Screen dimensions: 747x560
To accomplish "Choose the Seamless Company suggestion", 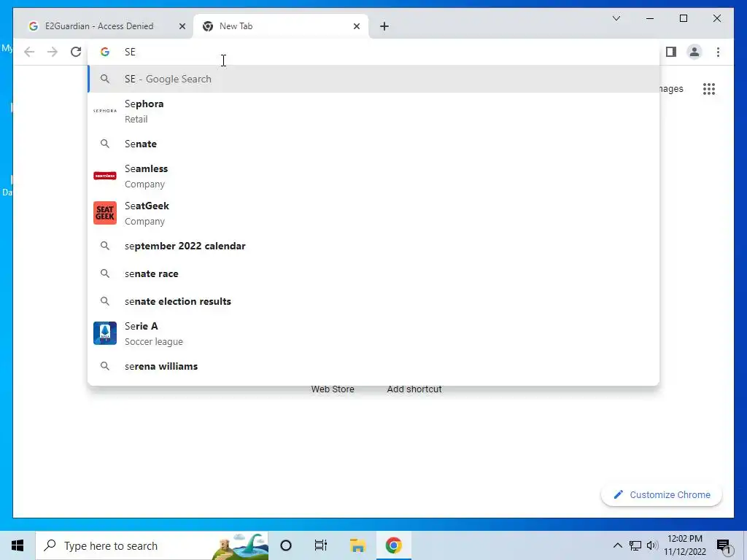I will 373,176.
